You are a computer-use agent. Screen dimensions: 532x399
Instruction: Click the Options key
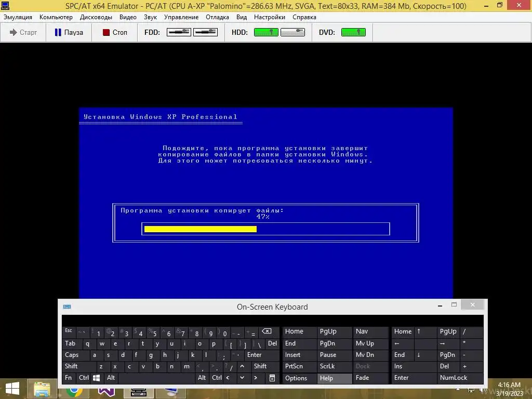300,378
